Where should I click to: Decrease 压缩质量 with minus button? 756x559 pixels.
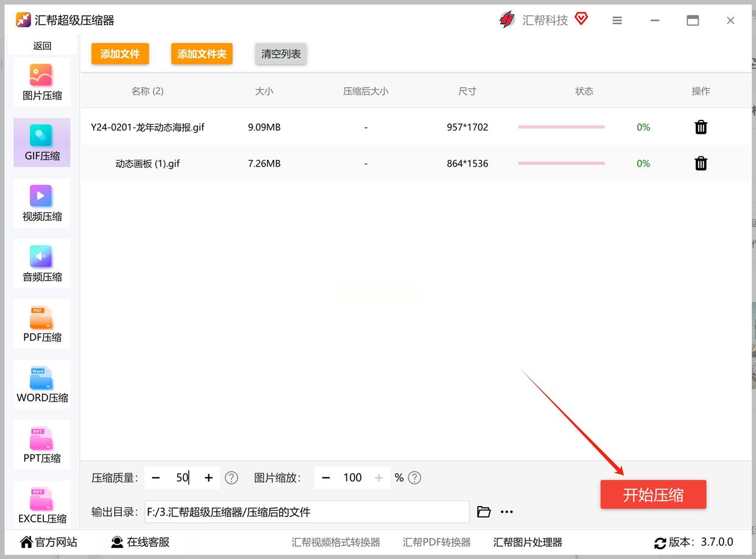[x=156, y=477]
